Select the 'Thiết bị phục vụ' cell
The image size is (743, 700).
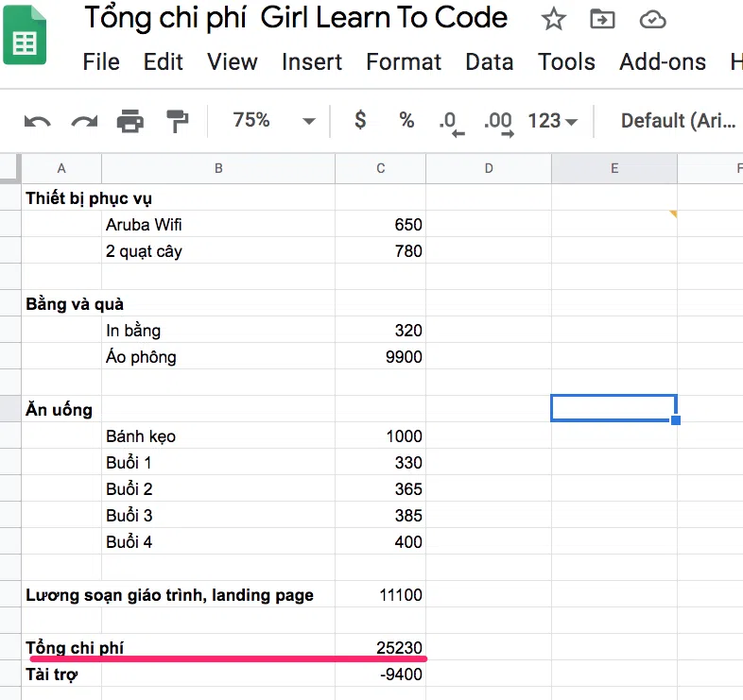pyautogui.click(x=61, y=198)
